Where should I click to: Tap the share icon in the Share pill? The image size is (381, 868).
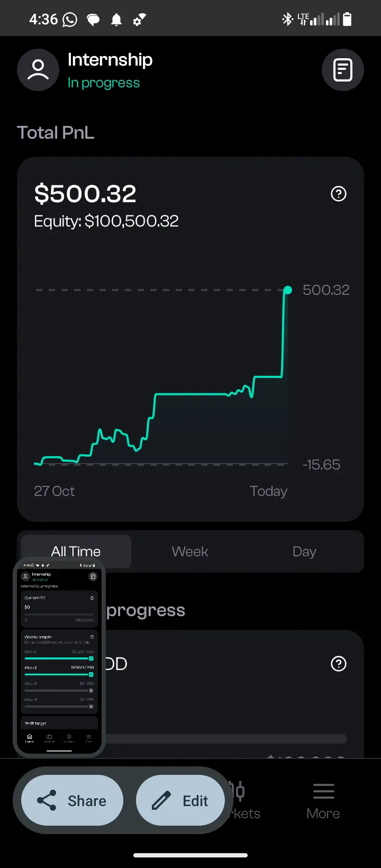click(47, 801)
